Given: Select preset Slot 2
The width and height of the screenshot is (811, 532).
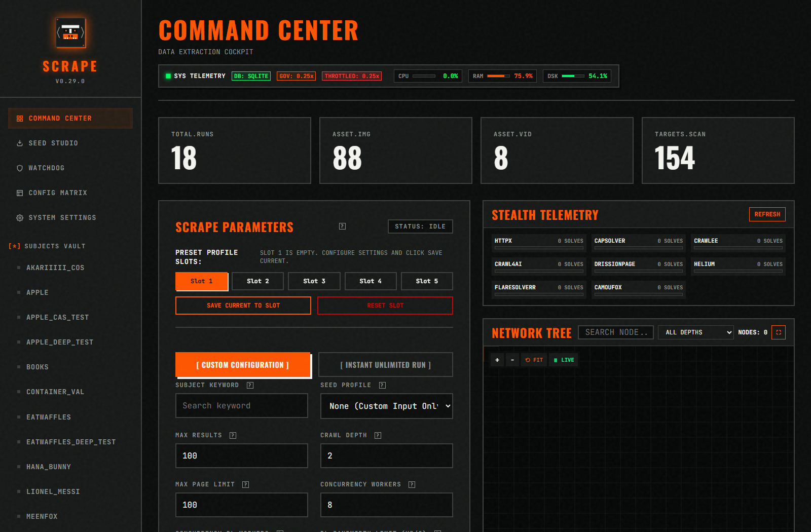Looking at the screenshot, I should 258,281.
